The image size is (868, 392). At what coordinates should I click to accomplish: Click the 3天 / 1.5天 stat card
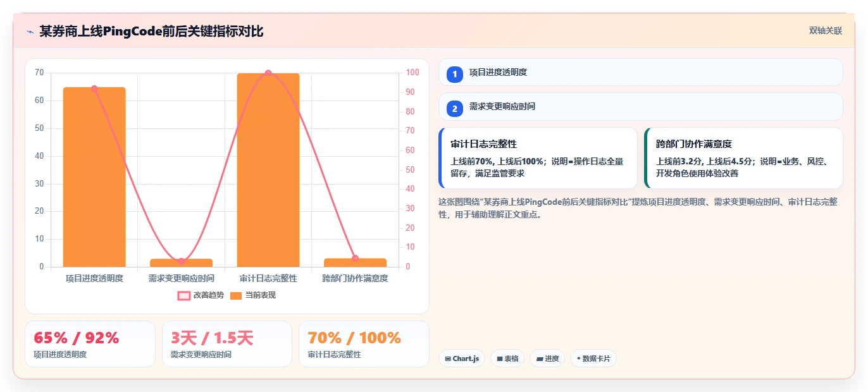point(227,344)
